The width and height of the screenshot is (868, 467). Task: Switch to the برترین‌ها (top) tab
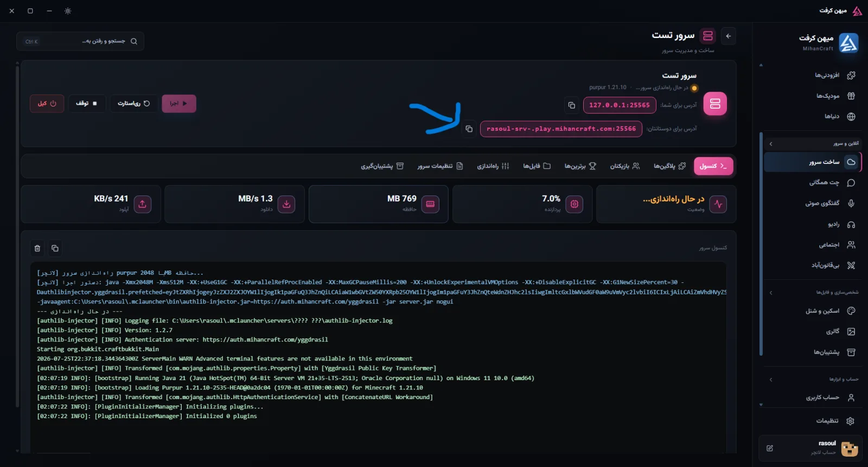click(580, 166)
